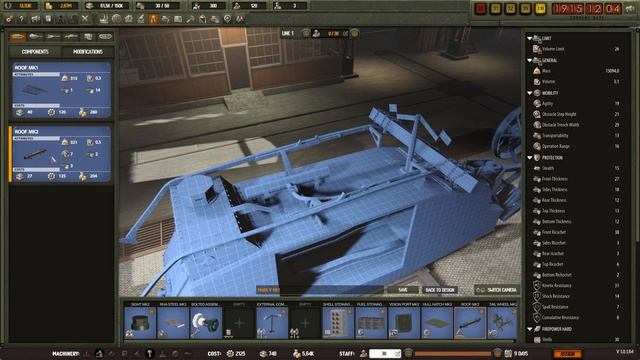Select the Tail Wheel slot thumbnail
This screenshot has height=360, width=640.
pyautogui.click(x=503, y=323)
